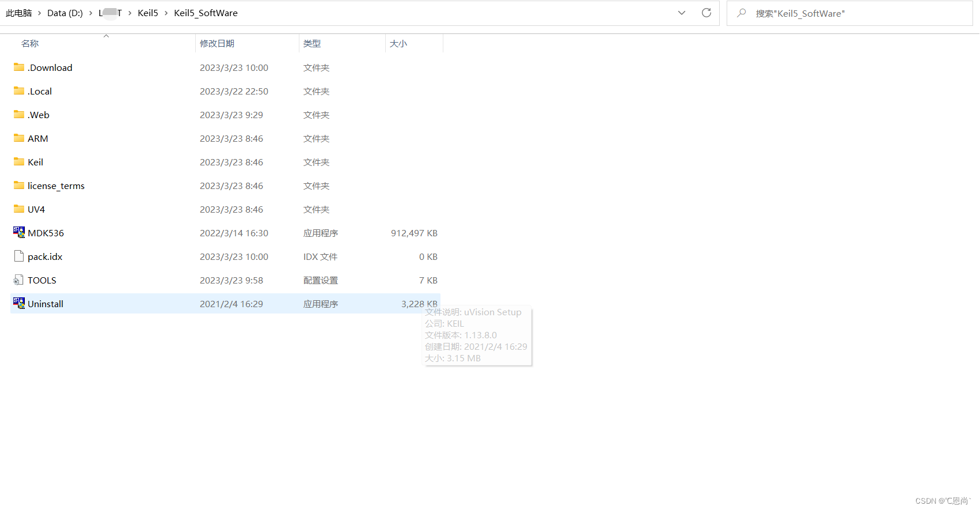
Task: Click the .Local folder icon
Action: pos(19,91)
